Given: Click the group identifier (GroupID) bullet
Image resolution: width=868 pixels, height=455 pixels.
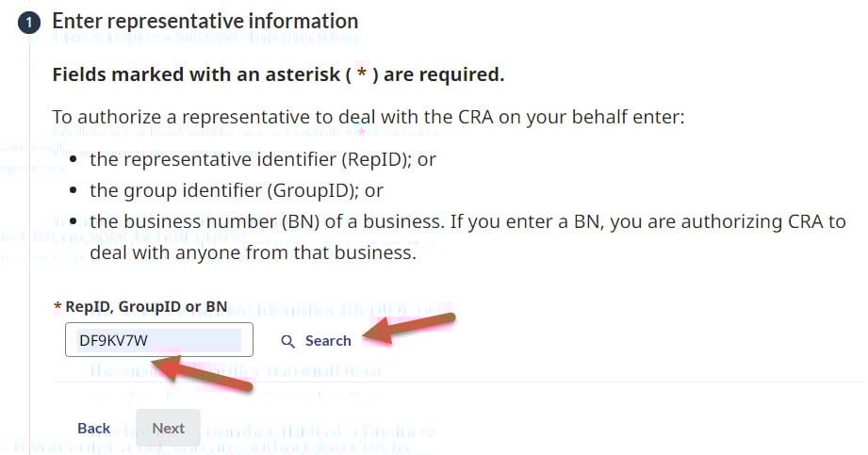Looking at the screenshot, I should pyautogui.click(x=237, y=190).
